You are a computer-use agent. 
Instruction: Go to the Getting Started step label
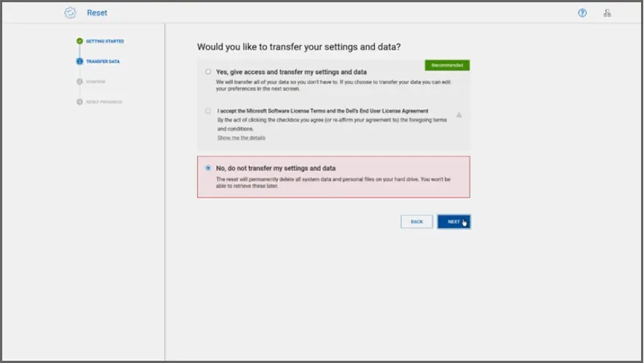point(105,41)
